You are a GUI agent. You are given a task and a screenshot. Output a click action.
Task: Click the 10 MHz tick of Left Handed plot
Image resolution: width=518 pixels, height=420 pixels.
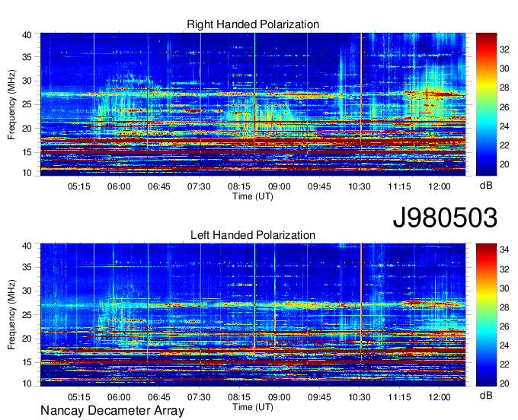(27, 383)
